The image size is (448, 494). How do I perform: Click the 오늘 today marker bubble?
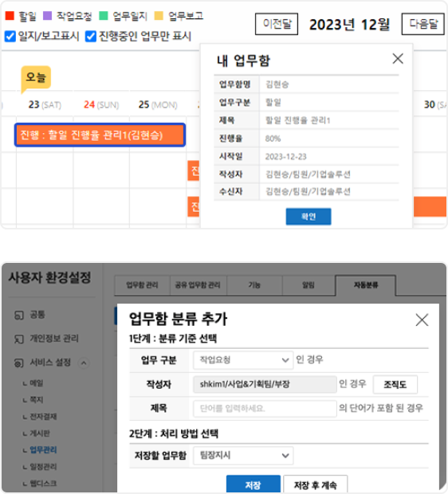pos(36,77)
